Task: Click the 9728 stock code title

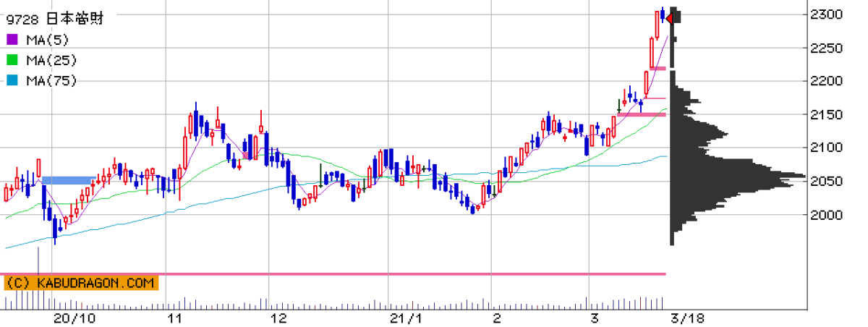Action: click(55, 19)
